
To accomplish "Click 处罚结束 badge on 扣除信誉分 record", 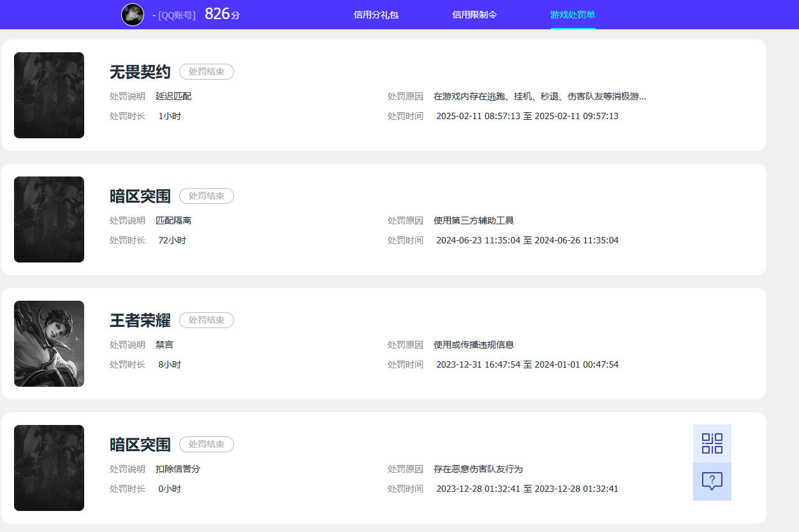I will tap(207, 445).
